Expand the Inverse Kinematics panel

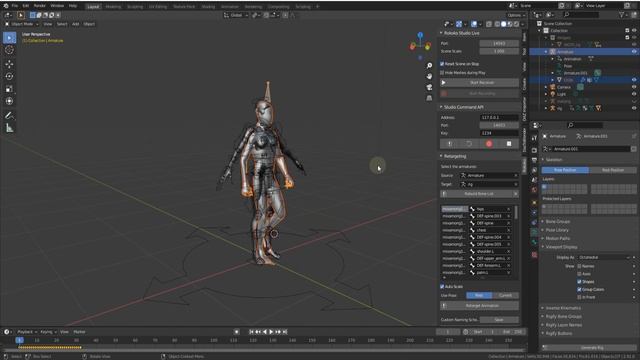click(x=562, y=308)
